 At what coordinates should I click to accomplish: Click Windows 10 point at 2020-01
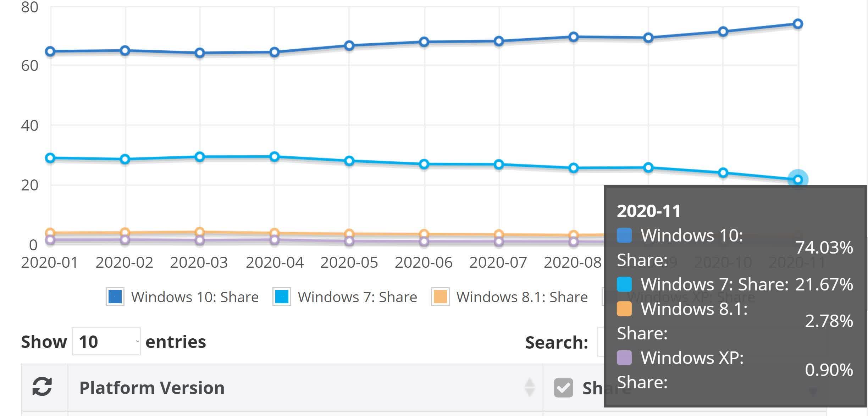[x=50, y=51]
